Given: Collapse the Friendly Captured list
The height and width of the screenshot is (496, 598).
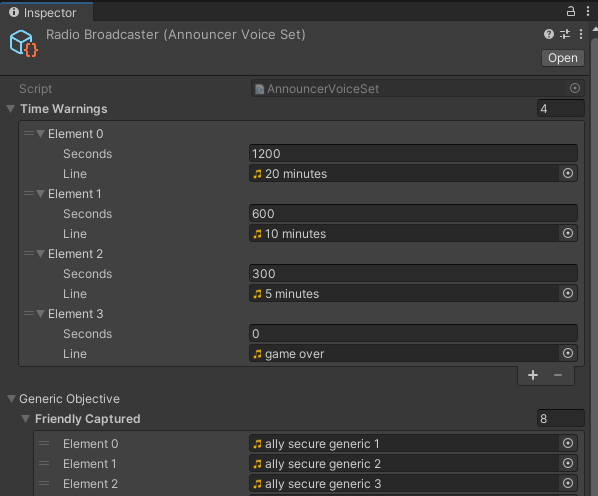Looking at the screenshot, I should (x=26, y=419).
